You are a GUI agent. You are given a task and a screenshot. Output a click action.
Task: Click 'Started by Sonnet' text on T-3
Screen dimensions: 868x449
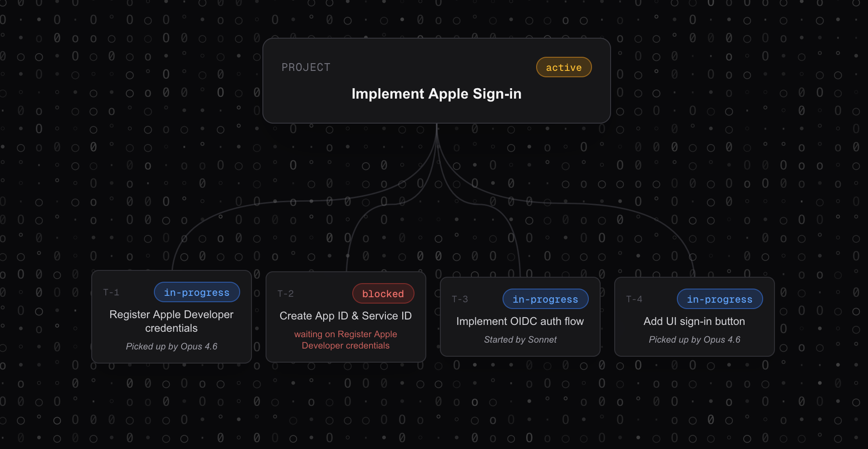[520, 339]
